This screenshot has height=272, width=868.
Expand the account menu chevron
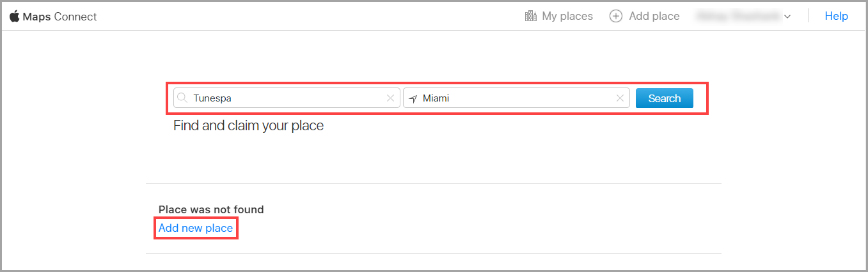point(787,17)
